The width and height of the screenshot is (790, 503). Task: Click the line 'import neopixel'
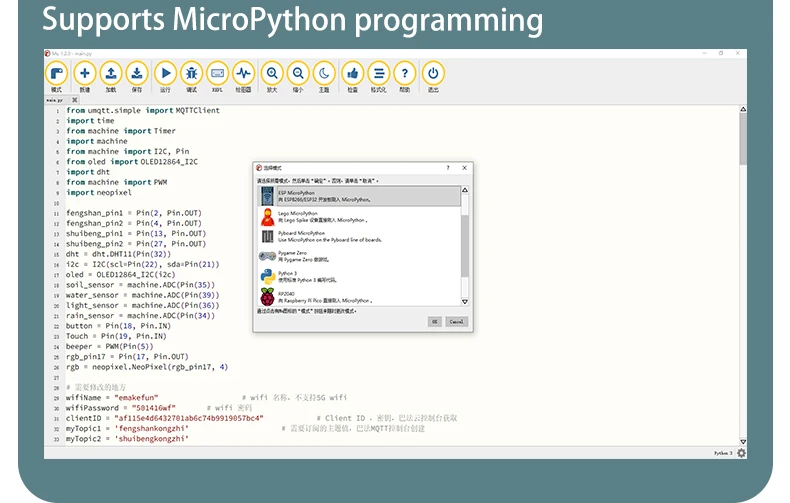pos(99,193)
